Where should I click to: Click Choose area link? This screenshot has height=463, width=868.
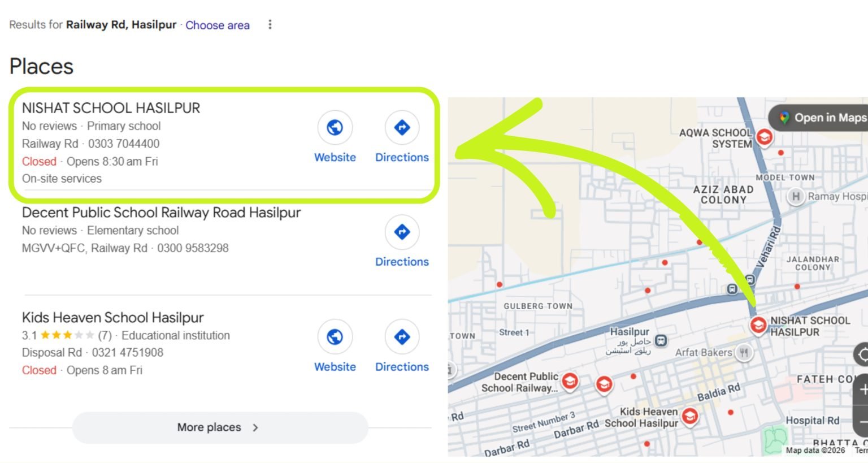pos(218,25)
